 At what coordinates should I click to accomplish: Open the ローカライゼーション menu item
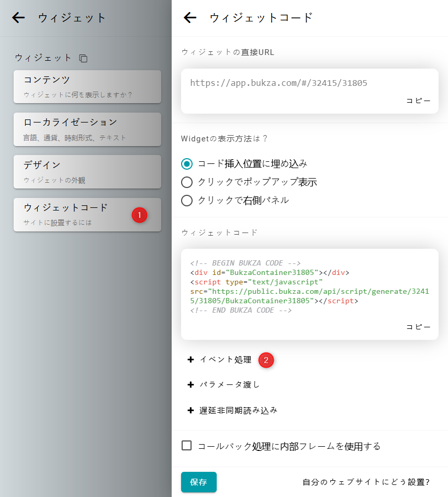click(87, 129)
